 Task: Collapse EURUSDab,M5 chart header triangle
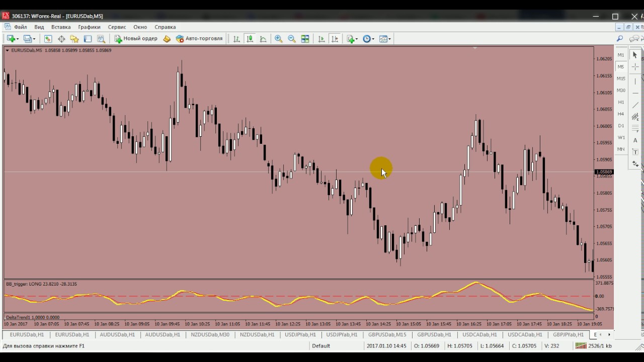coord(7,50)
